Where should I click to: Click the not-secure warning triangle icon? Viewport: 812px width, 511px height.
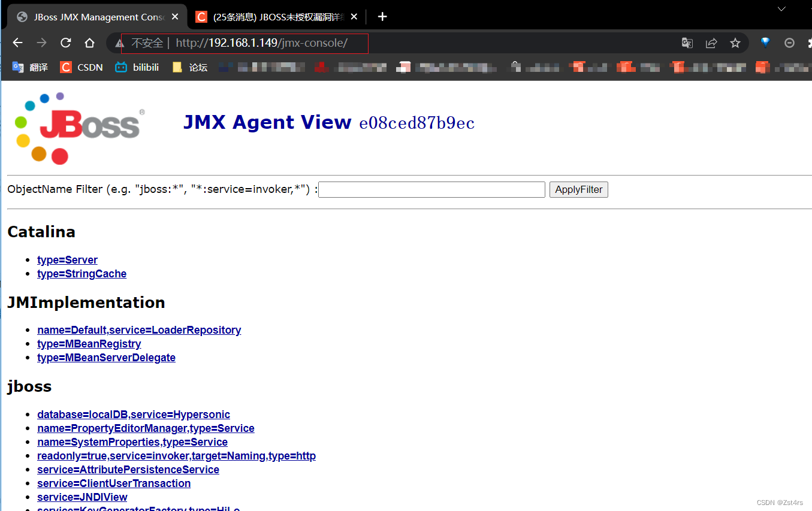click(x=120, y=44)
